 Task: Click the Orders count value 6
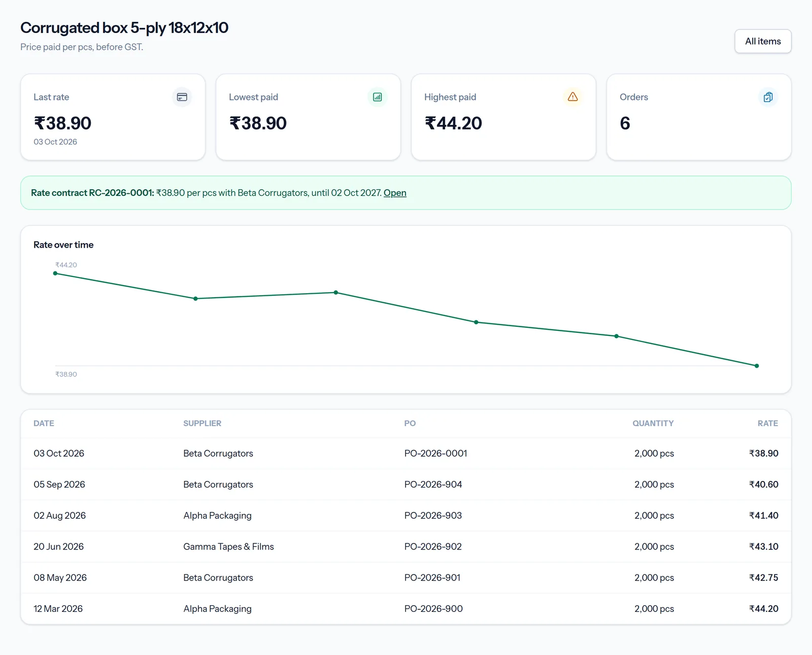tap(625, 123)
